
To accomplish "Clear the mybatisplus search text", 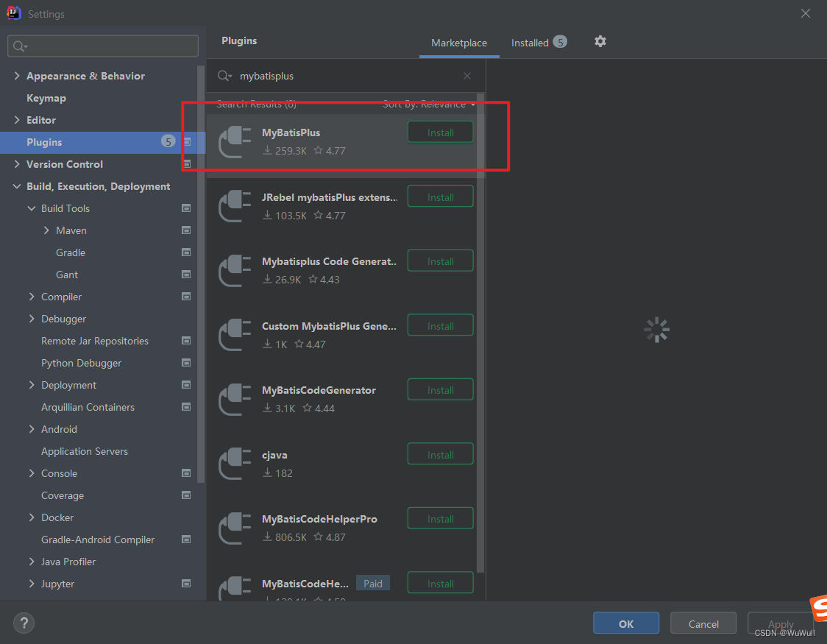I will click(x=467, y=76).
